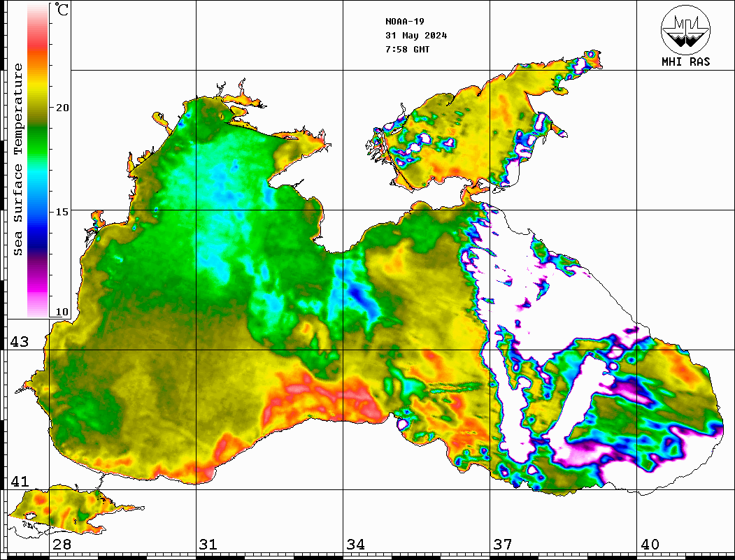735x560 pixels.
Task: Click the latitude label 41
Action: pos(20,482)
